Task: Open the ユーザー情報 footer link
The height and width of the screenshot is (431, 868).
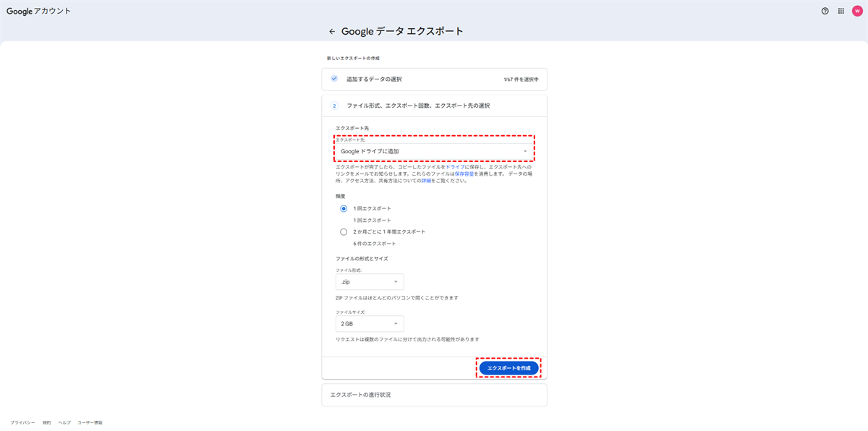Action: point(90,422)
